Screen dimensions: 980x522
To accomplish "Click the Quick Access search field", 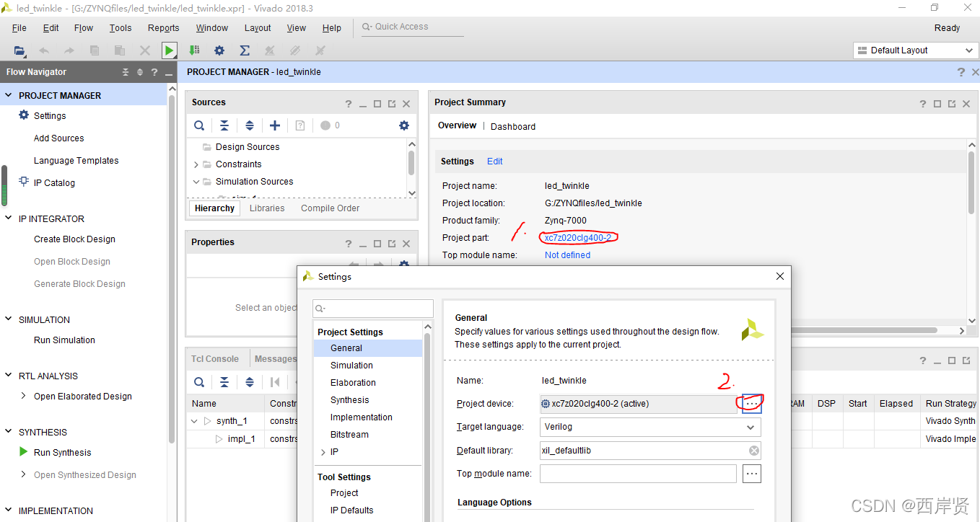I will 412,27.
